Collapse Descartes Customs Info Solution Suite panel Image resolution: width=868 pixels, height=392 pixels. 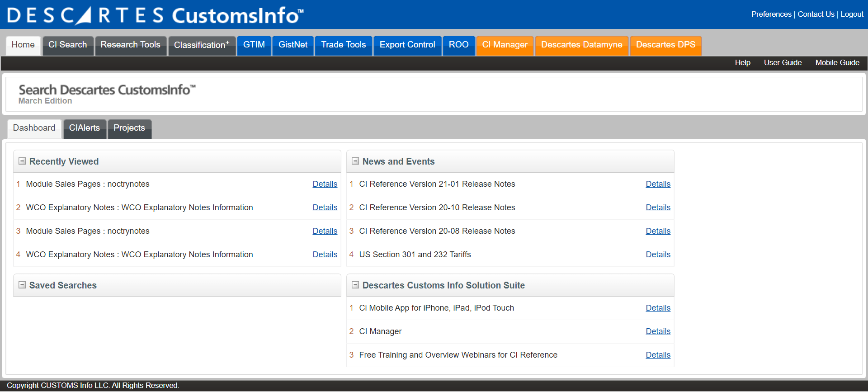(355, 285)
